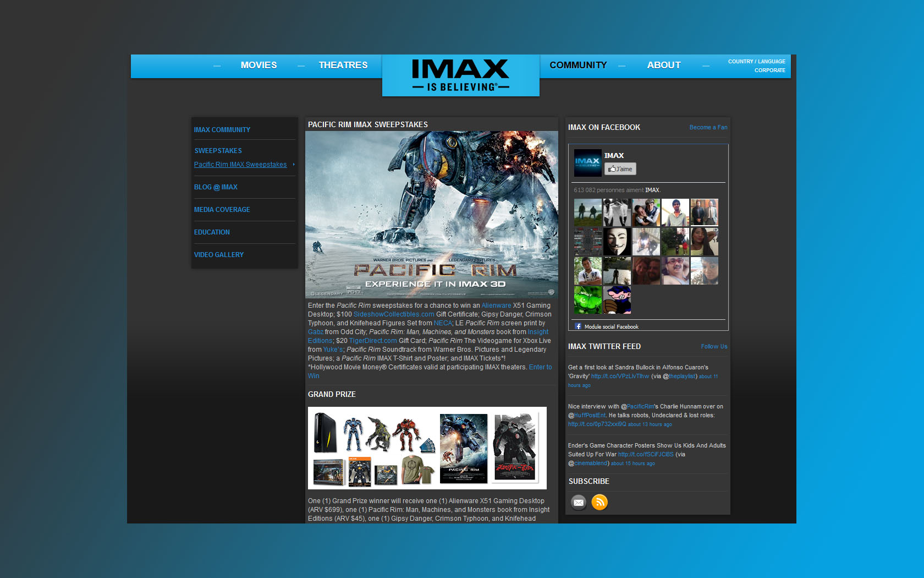Image resolution: width=924 pixels, height=578 pixels.
Task: Open the THEATRES menu
Action: coord(343,65)
